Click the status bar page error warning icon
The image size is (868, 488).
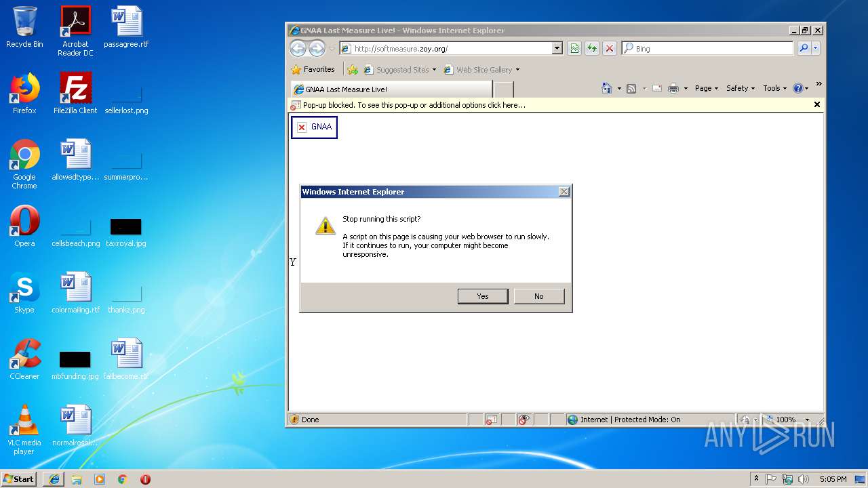294,420
